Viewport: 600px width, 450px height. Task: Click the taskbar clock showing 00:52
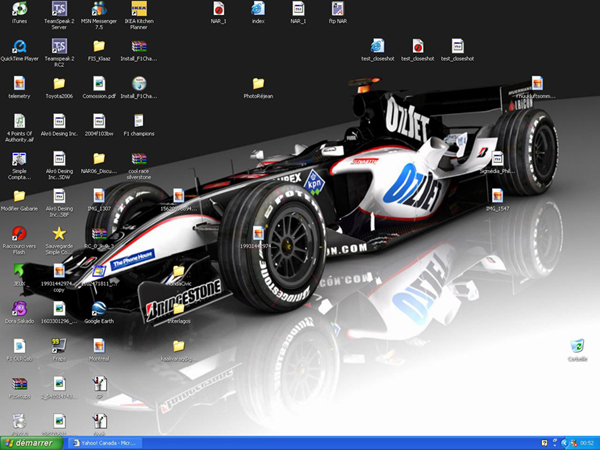coord(587,443)
